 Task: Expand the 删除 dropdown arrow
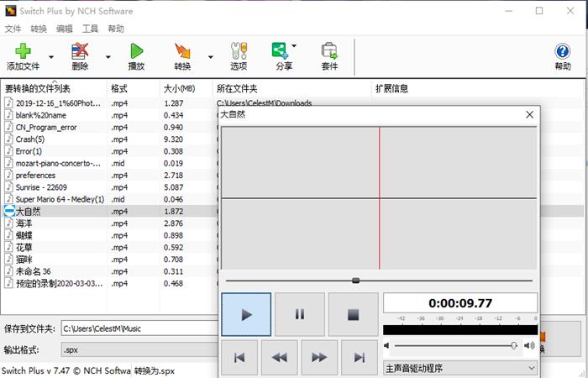tap(108, 57)
